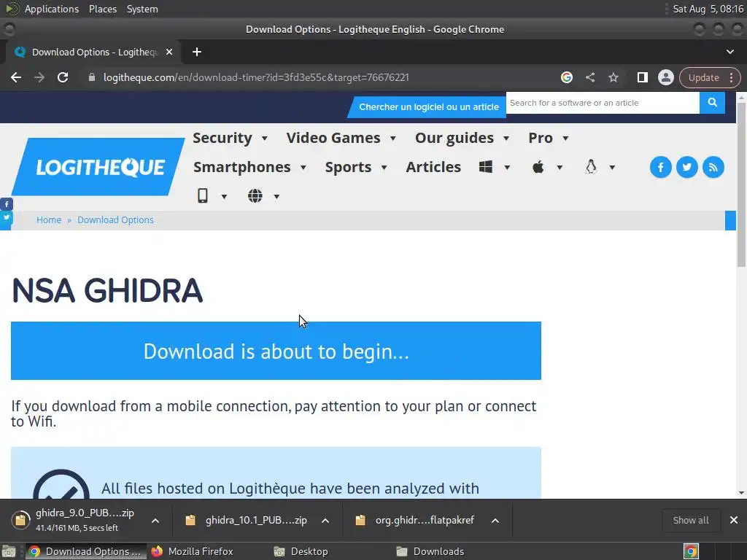This screenshot has width=747, height=560.
Task: Open the RSS feed icon
Action: [x=713, y=167]
